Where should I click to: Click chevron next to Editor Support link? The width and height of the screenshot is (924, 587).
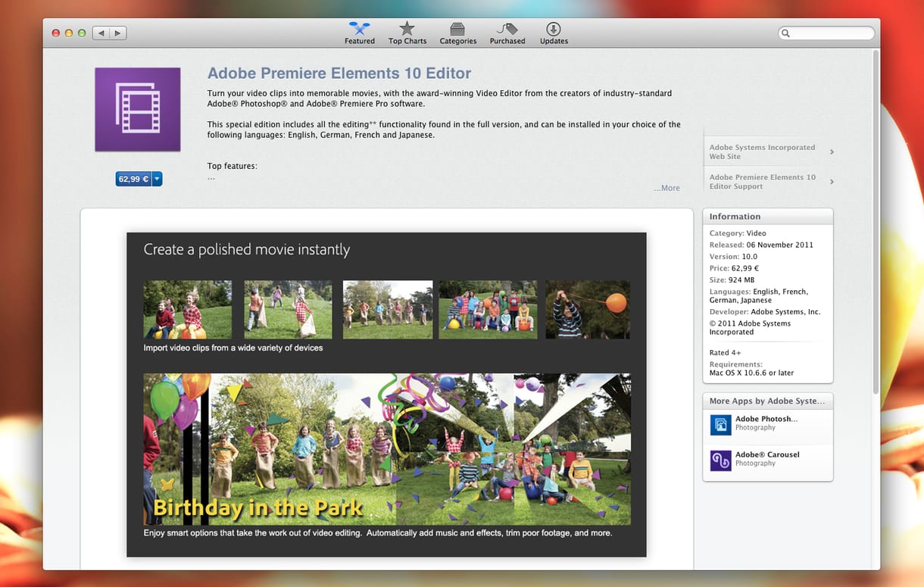coord(832,182)
